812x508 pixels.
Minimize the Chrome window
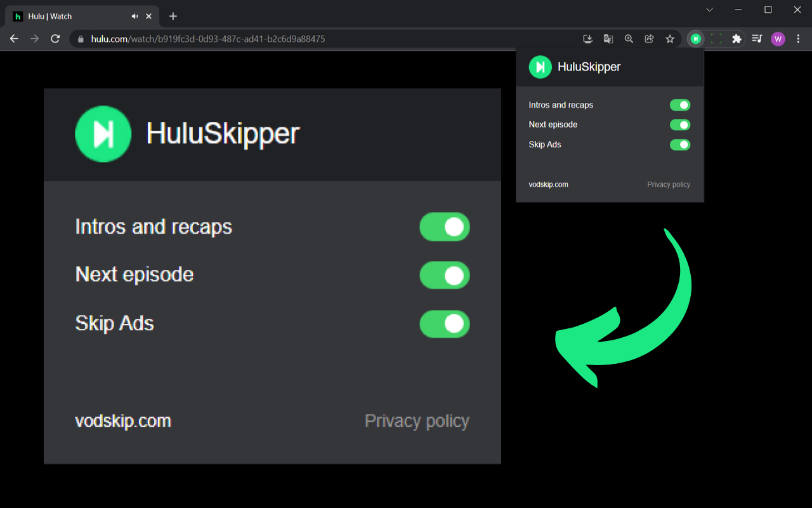point(739,10)
